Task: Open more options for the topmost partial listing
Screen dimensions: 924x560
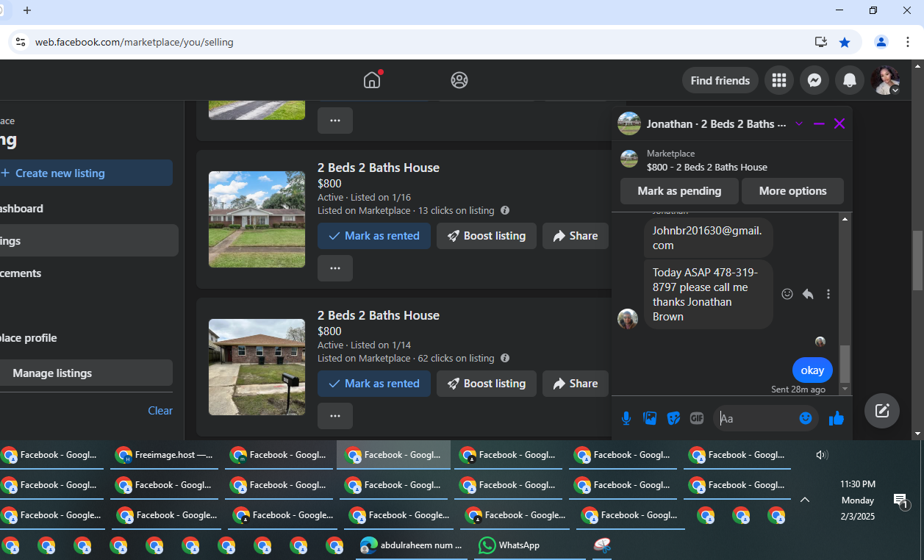Action: point(335,121)
